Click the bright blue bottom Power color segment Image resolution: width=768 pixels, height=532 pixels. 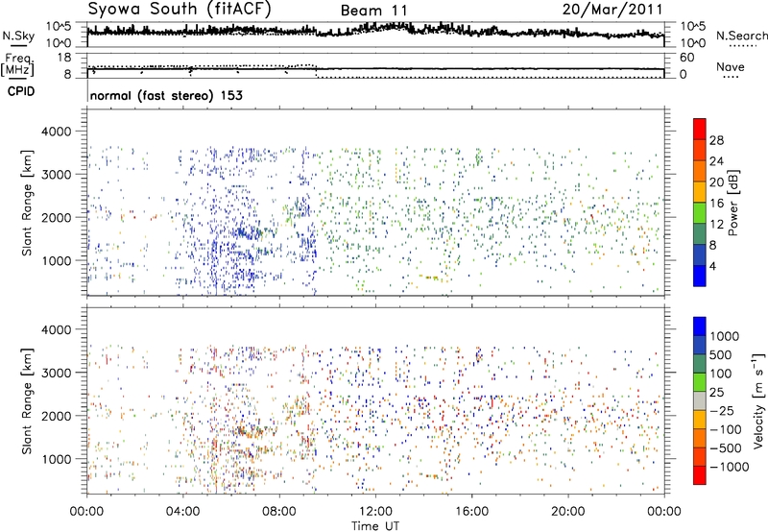(700, 276)
